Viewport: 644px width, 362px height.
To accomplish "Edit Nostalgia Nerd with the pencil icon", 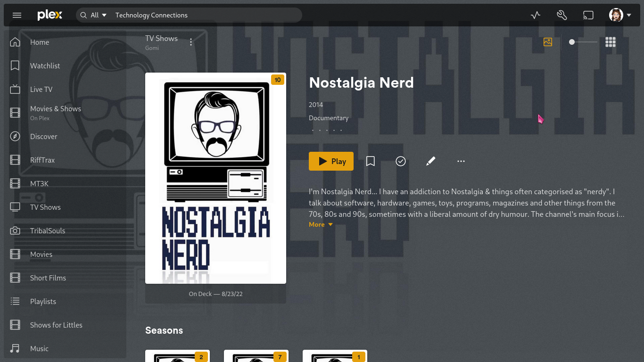I will (x=430, y=161).
